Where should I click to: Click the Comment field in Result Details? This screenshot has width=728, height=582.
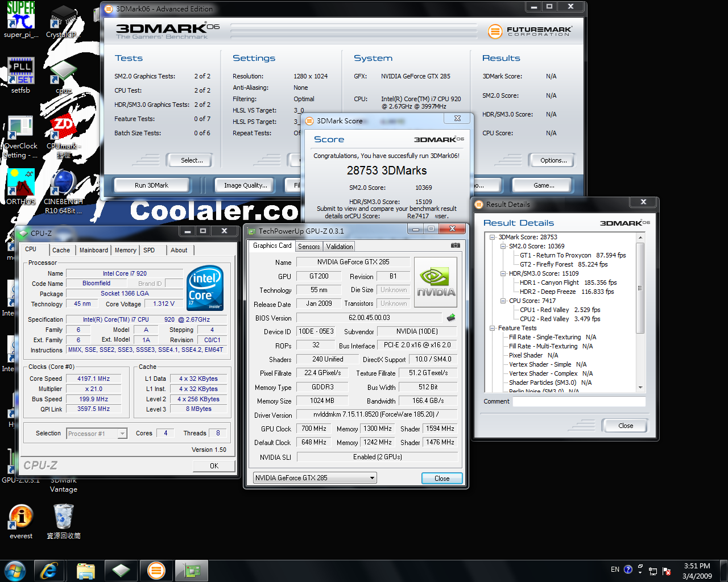579,401
